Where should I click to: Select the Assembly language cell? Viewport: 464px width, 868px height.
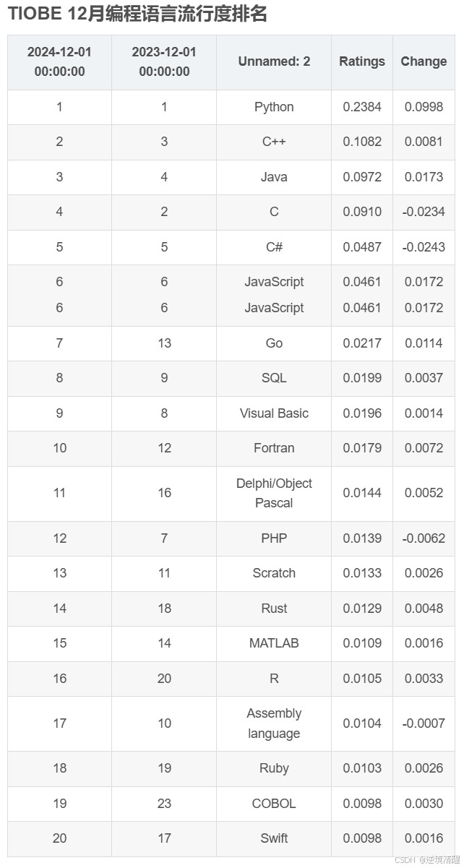[274, 723]
